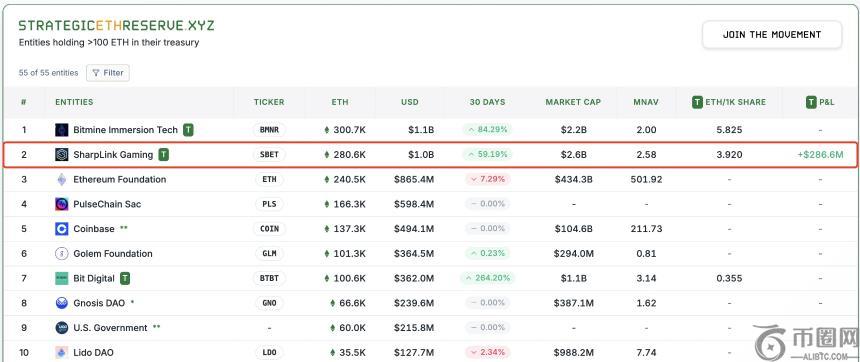Open the Lido DAO entity name
The image size is (860, 362).
pyautogui.click(x=93, y=352)
